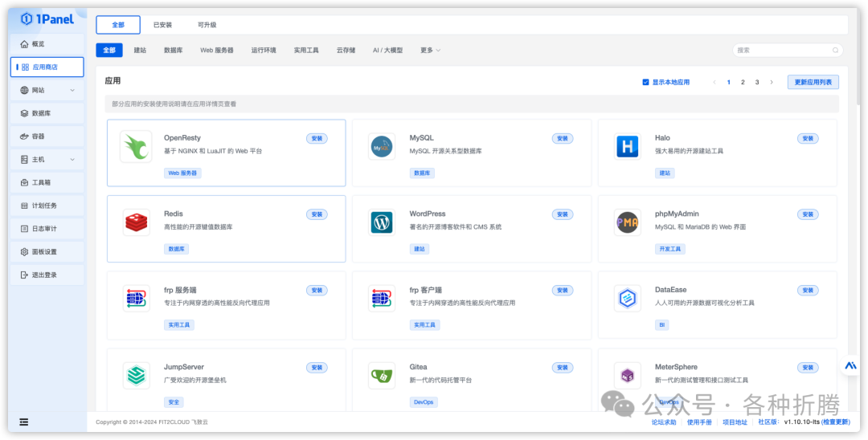Screen dimensions: 868x440
Task: Click the page vertical scrollbar
Action: (x=858, y=55)
